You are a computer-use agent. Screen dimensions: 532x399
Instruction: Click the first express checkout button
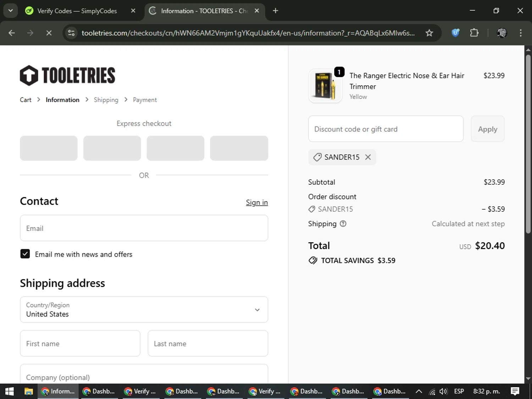coord(49,148)
